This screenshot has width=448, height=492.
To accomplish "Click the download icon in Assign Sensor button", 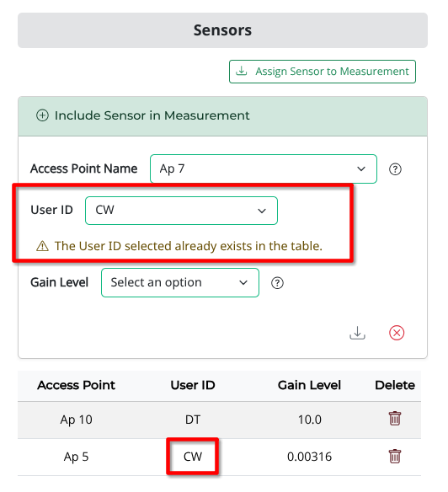I will point(241,71).
